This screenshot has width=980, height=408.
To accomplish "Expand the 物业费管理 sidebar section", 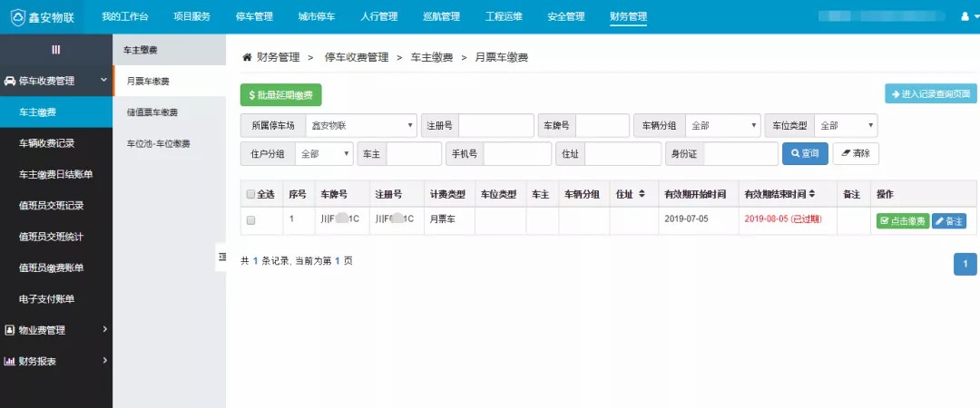I will click(56, 330).
